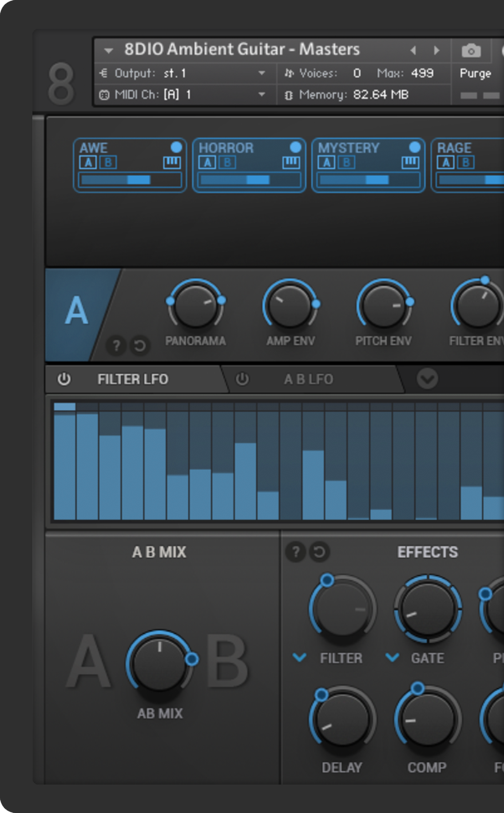Reset the EFFECTS section
Image resolution: width=504 pixels, height=813 pixels.
coord(319,552)
